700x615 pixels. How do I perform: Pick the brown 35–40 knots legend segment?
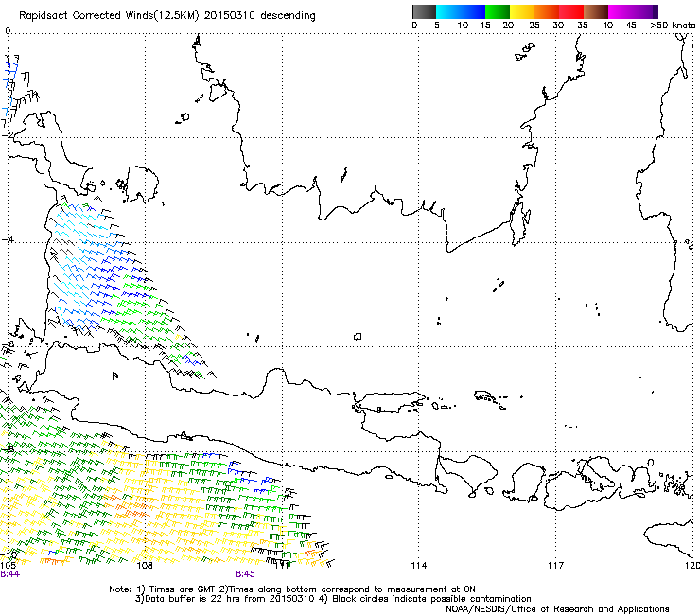tap(596, 11)
